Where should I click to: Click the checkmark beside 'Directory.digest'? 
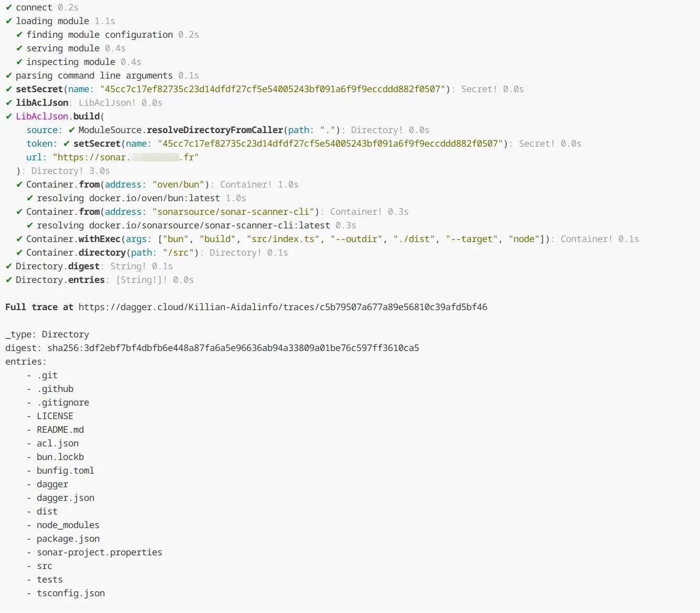[x=8, y=266]
